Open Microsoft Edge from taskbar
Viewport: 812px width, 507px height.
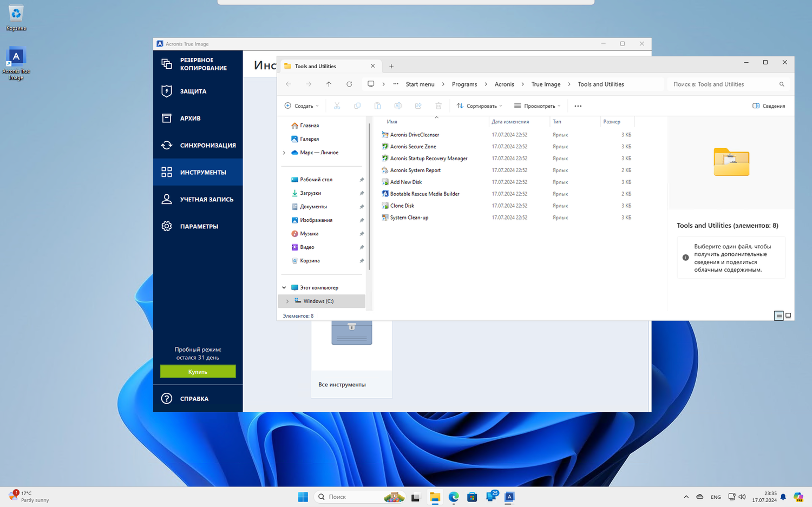click(x=454, y=497)
